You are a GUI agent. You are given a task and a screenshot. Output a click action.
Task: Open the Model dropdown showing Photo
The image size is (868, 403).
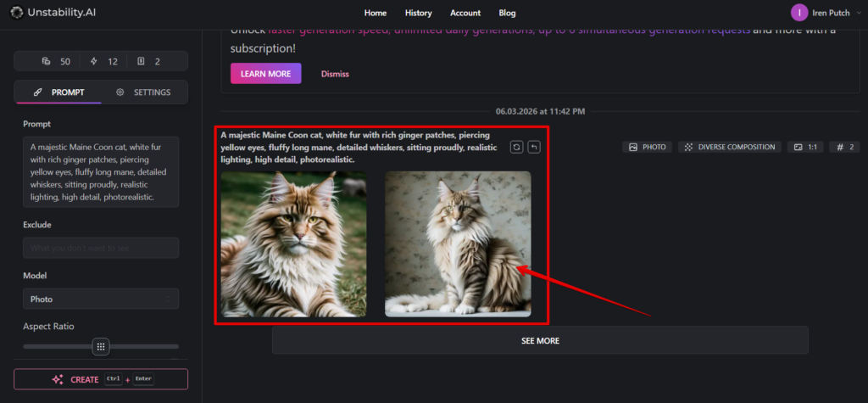(101, 299)
